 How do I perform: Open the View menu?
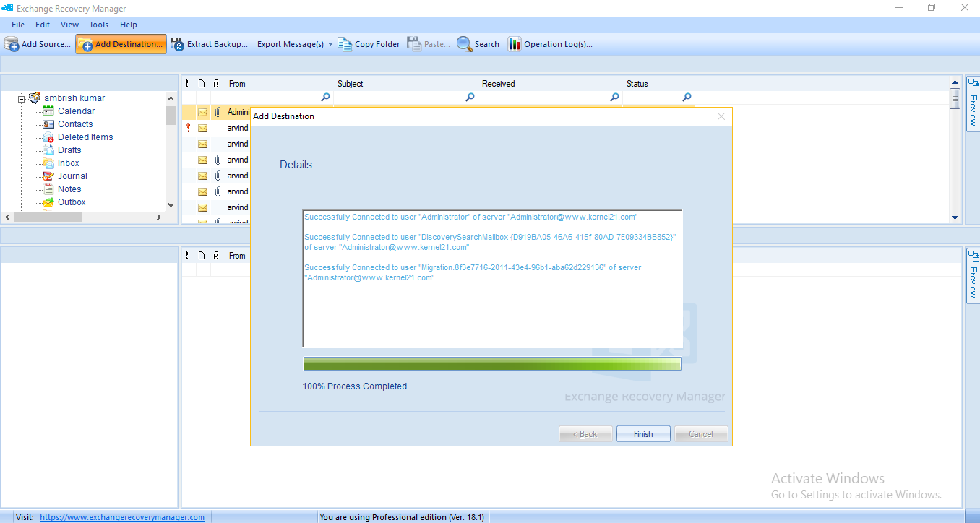(70, 25)
